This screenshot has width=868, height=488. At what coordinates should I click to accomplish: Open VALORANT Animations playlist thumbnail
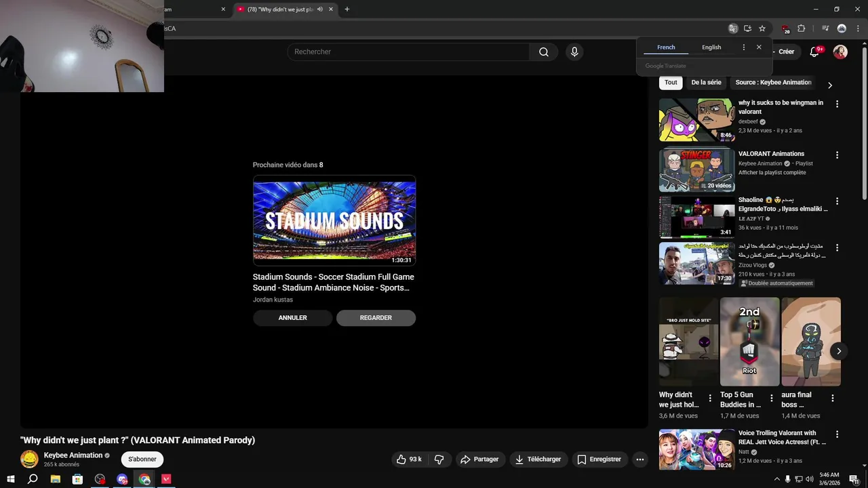(x=696, y=170)
